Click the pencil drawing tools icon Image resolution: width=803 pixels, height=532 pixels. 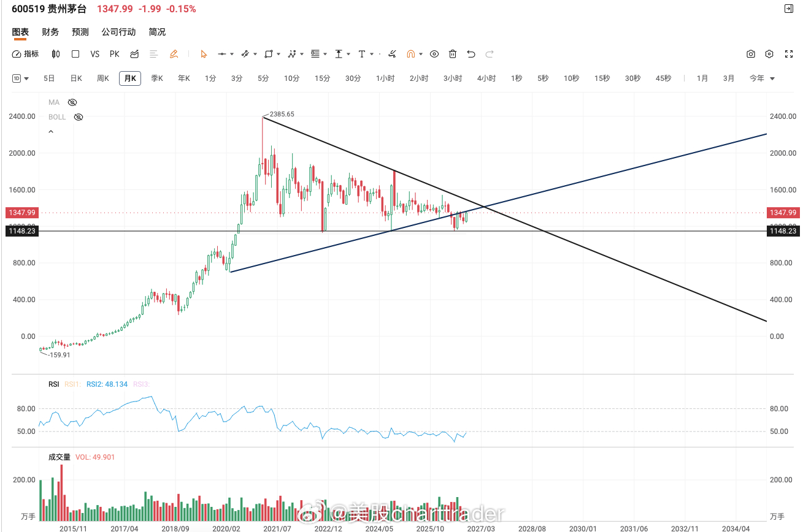pos(174,54)
